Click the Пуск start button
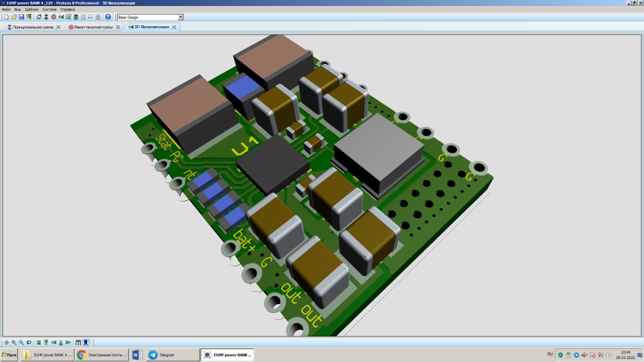The height and width of the screenshot is (362, 644). 10,355
